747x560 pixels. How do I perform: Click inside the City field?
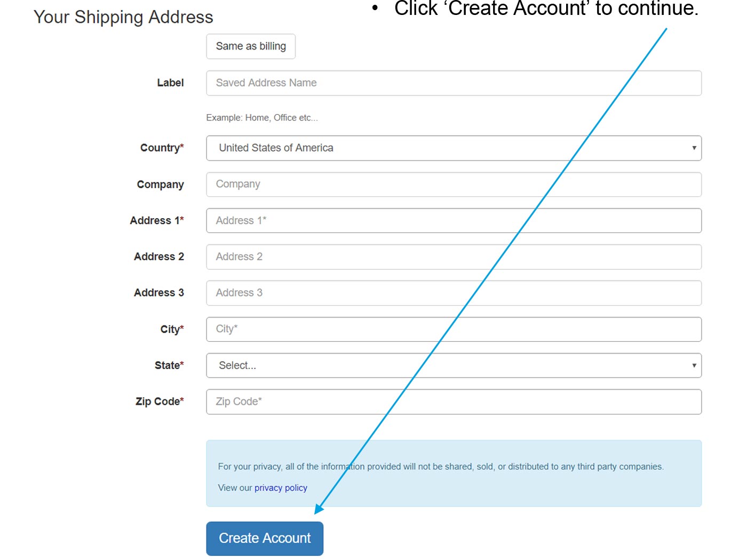[x=454, y=330]
